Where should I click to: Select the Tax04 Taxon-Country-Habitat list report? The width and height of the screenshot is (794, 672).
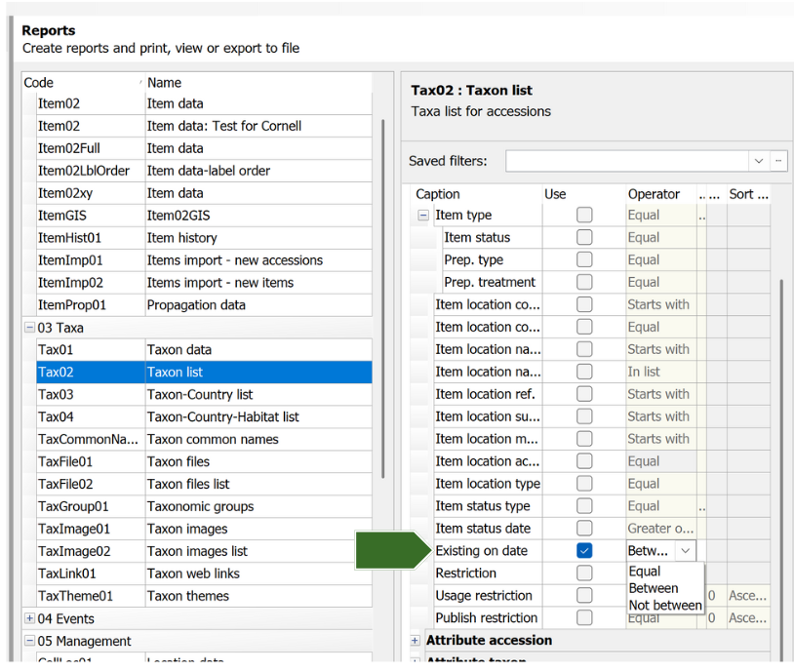click(205, 416)
